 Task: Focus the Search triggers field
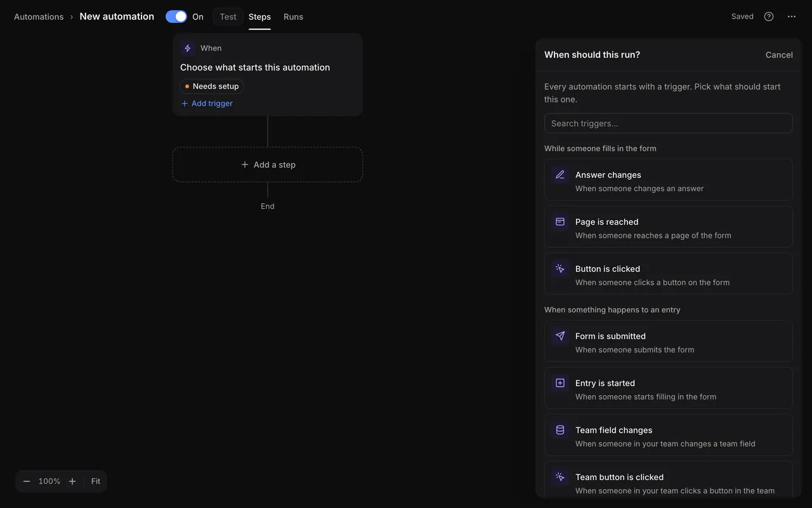coord(668,123)
